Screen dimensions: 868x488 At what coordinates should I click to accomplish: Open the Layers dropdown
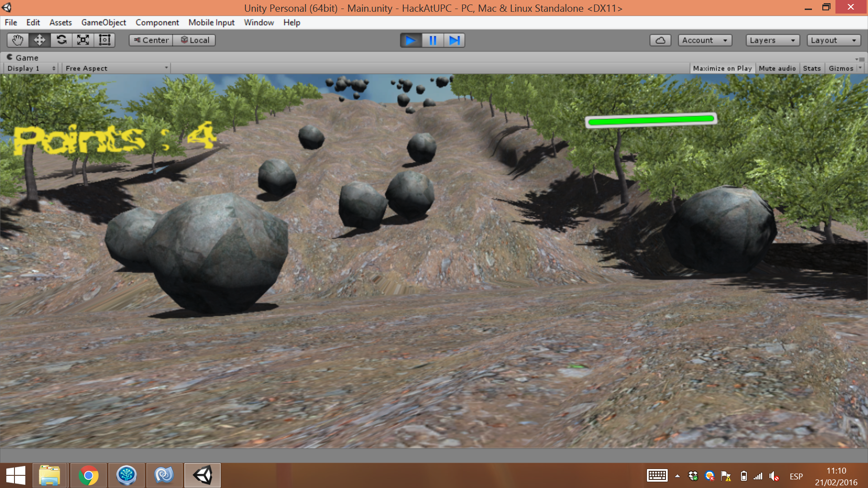click(x=772, y=40)
